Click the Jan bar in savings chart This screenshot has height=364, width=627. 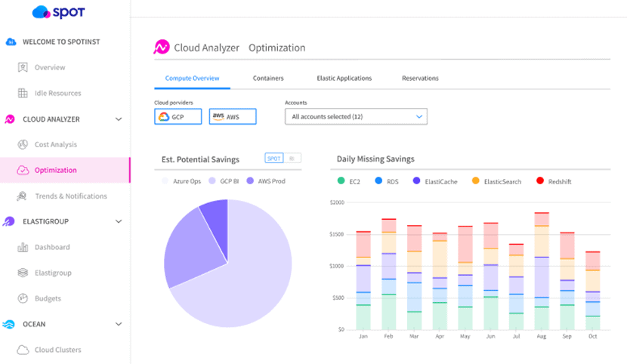pyautogui.click(x=363, y=280)
